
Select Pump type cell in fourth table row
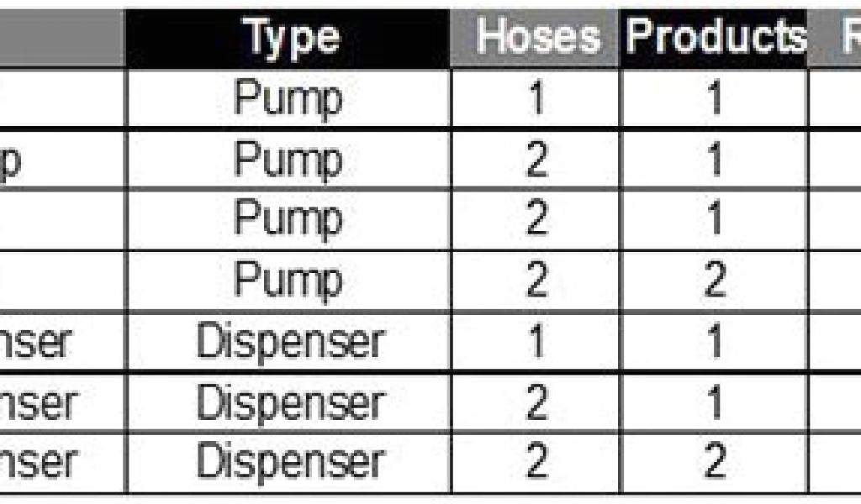(x=289, y=280)
